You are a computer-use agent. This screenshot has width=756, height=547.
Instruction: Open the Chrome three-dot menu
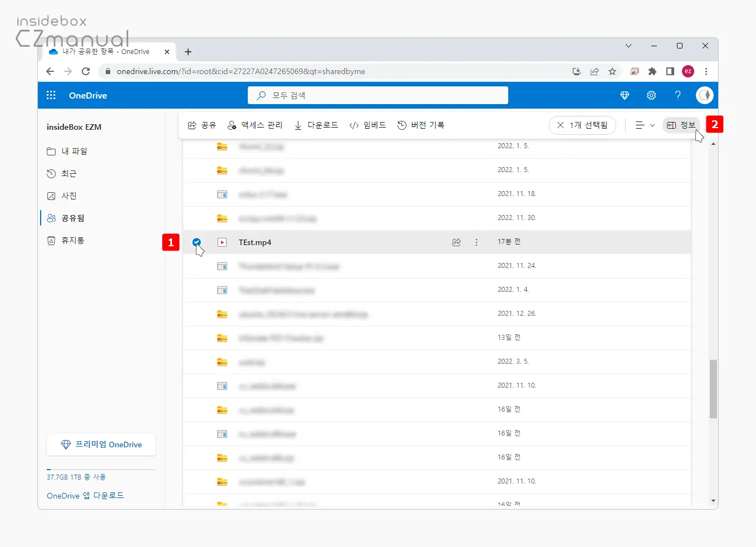pyautogui.click(x=706, y=71)
